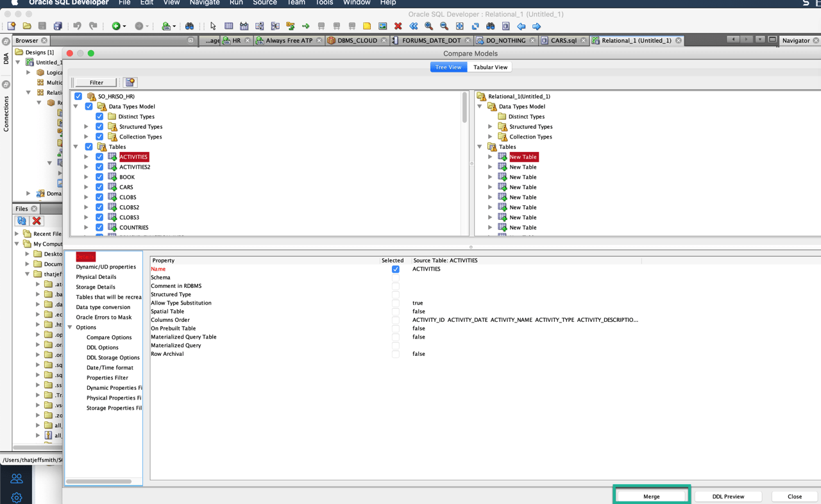Expand the New Table node in Relational_1

tap(489, 156)
